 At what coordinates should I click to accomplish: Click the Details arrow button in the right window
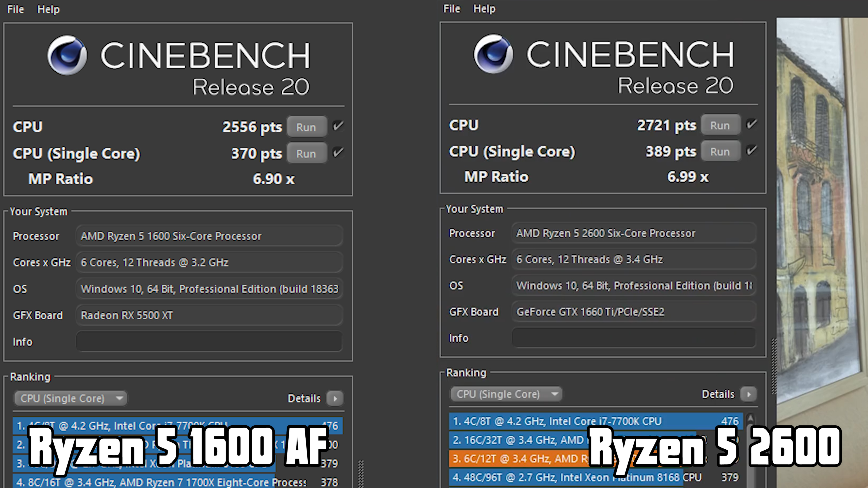[749, 394]
